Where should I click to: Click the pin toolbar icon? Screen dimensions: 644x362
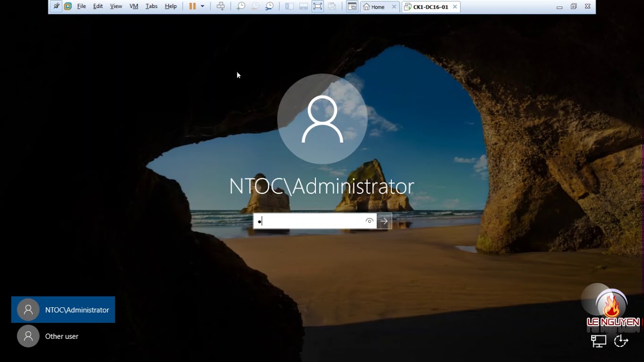[56, 7]
